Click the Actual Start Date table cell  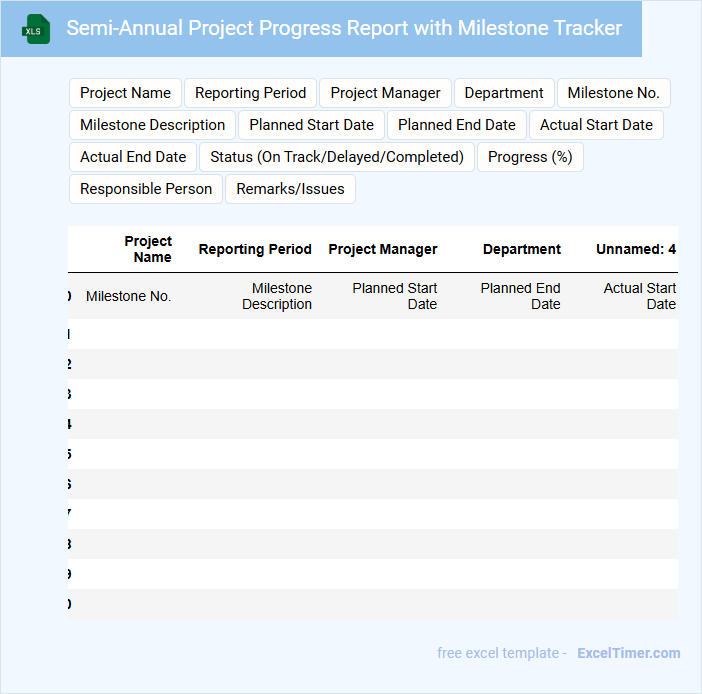(639, 296)
